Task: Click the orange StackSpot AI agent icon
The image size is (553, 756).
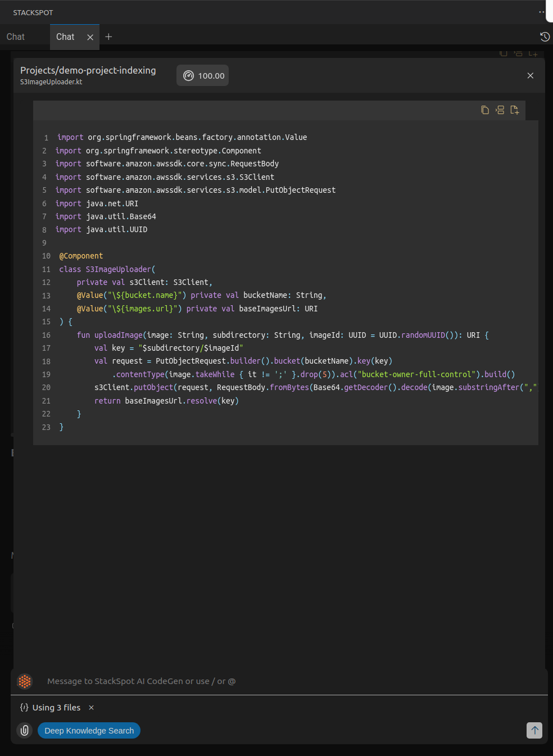Action: (25, 681)
